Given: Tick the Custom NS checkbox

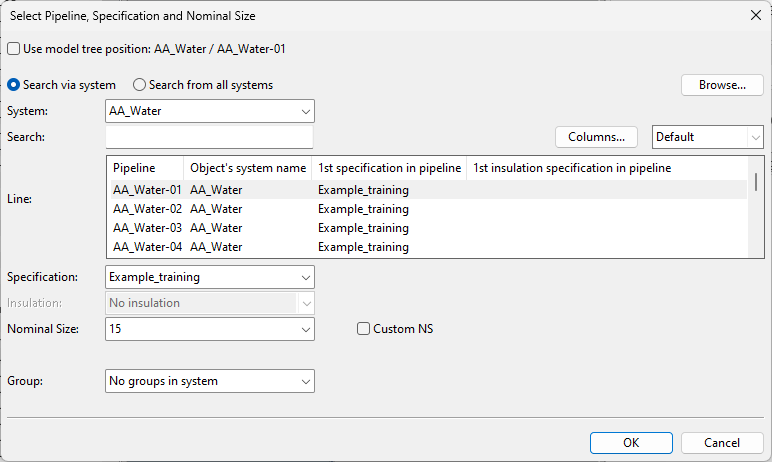Looking at the screenshot, I should point(364,329).
